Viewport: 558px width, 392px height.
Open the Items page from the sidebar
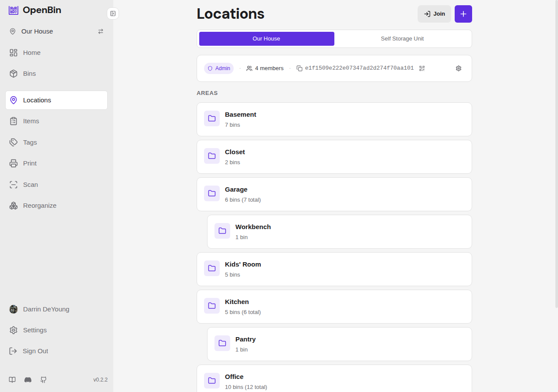click(31, 121)
